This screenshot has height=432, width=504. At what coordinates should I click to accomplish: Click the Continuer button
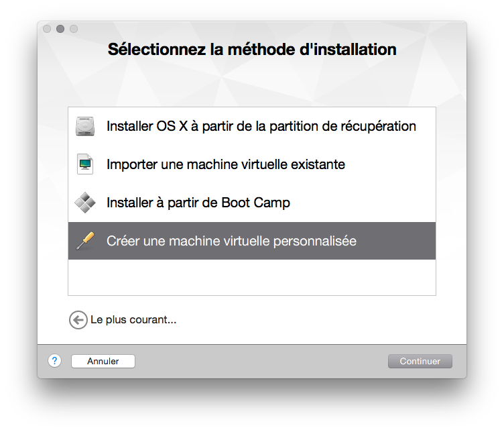click(x=420, y=362)
